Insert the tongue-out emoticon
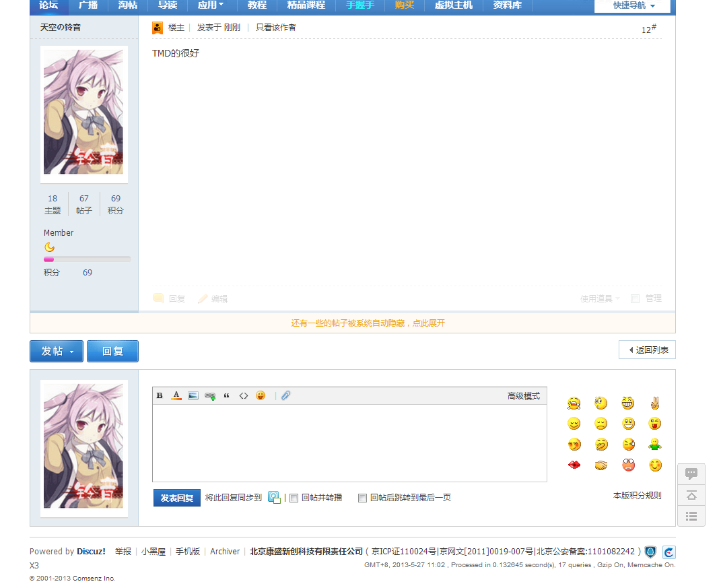 tap(655, 423)
